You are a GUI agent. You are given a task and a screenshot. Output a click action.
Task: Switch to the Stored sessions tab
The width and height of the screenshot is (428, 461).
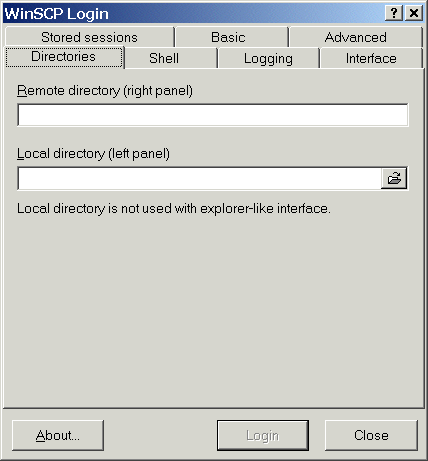click(89, 37)
